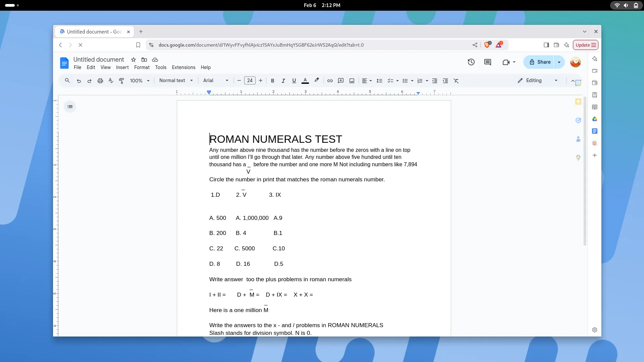Open system volume indicator

pyautogui.click(x=626, y=5)
